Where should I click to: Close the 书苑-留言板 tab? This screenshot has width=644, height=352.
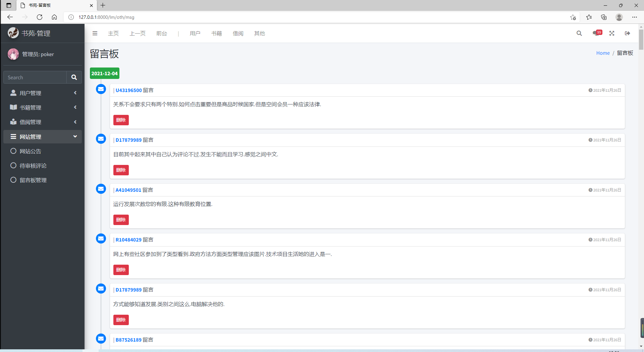91,5
